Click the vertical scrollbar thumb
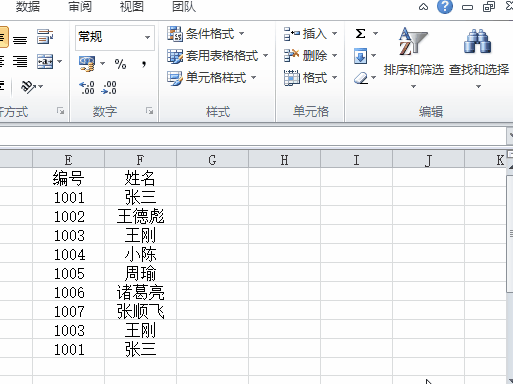 [x=510, y=234]
